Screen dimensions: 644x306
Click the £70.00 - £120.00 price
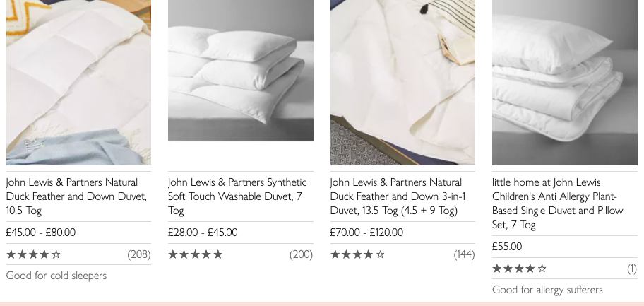(x=366, y=233)
